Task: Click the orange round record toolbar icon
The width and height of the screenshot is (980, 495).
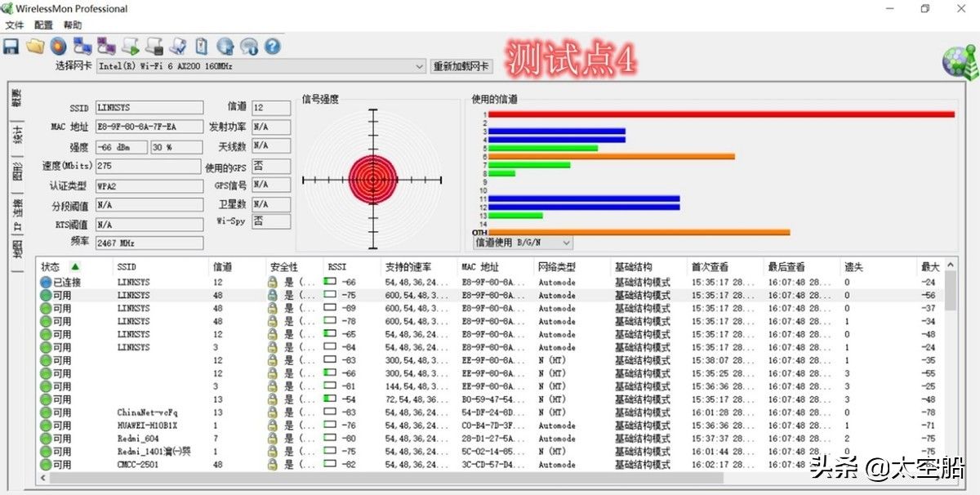Action: coord(58,46)
